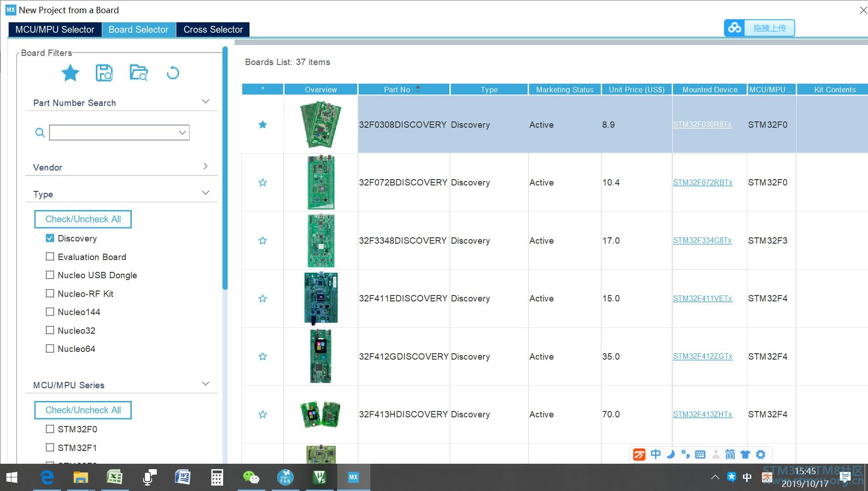Open the STM32F413ZHTx device link
Viewport: 868px width, 491px height.
click(703, 414)
